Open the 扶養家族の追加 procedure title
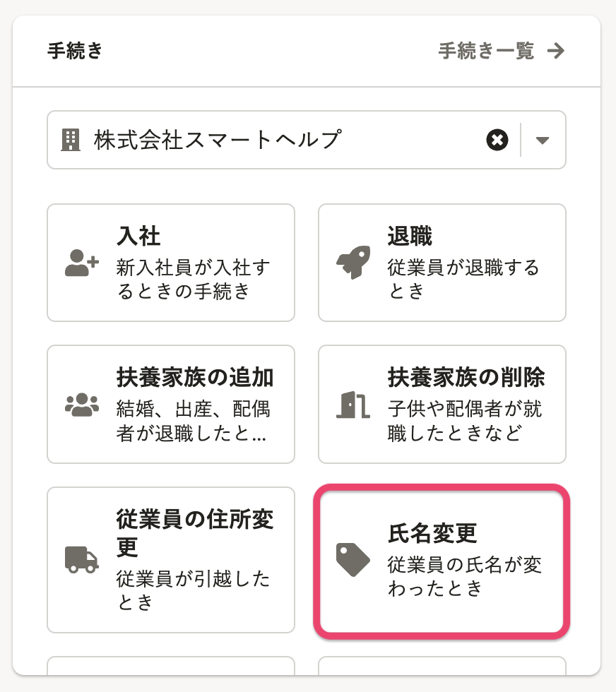The image size is (616, 692). pos(195,377)
